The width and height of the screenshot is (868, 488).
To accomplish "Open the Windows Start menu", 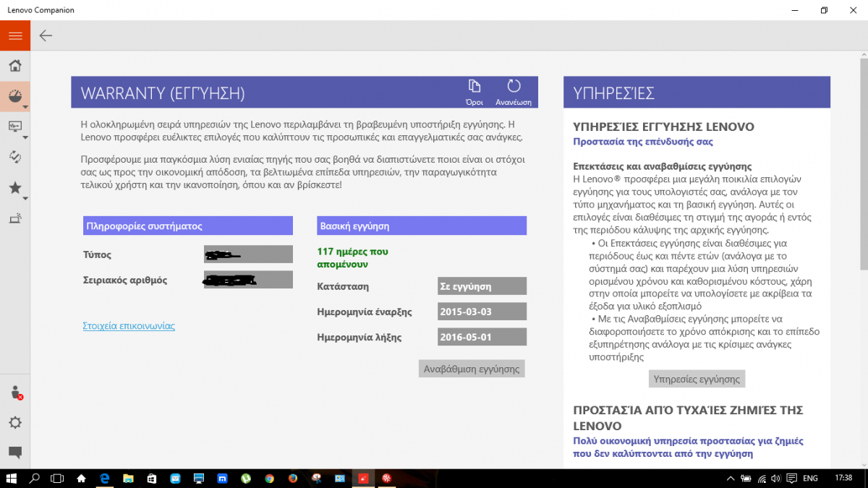I will point(12,478).
